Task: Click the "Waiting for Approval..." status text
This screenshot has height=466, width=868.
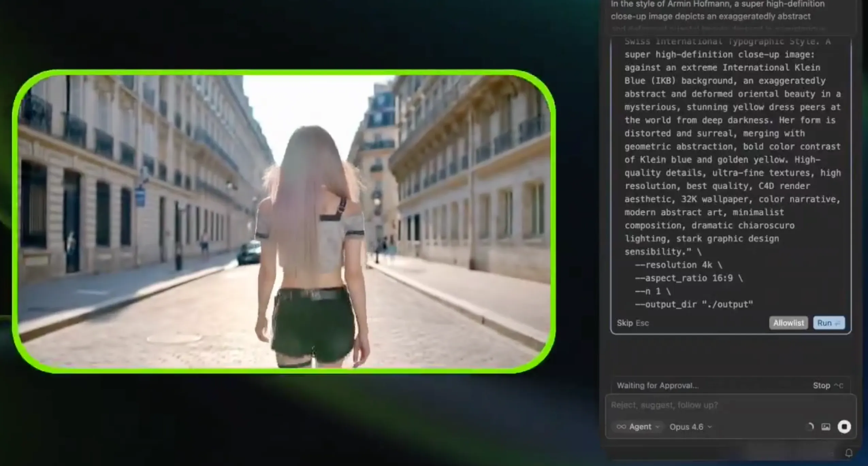Action: click(658, 385)
